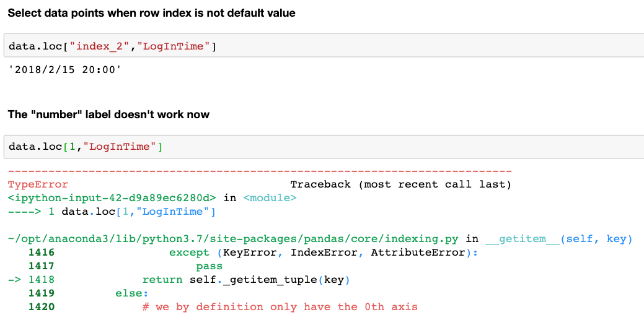This screenshot has height=320, width=644.
Task: Click line number 1420 in traceback
Action: 42,307
